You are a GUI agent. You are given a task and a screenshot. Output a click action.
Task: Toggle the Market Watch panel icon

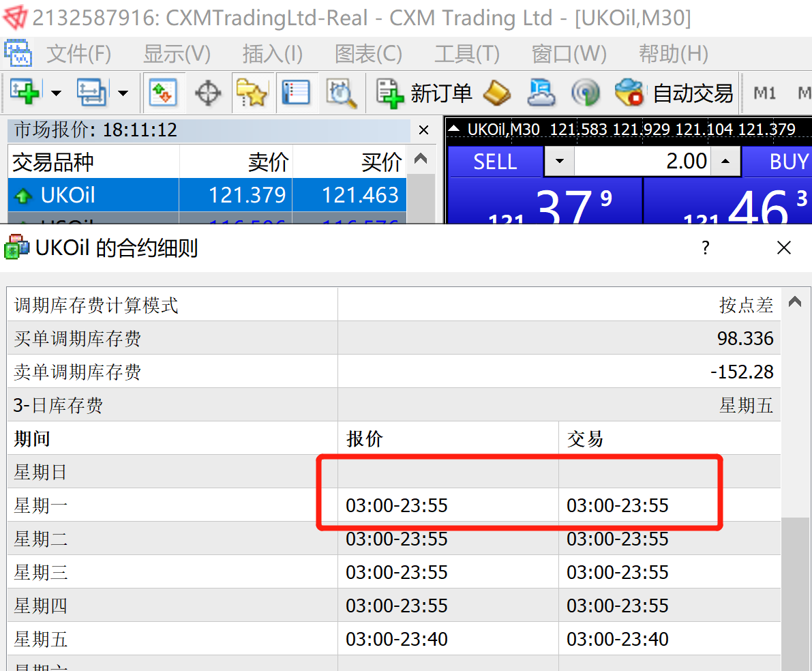pos(163,93)
